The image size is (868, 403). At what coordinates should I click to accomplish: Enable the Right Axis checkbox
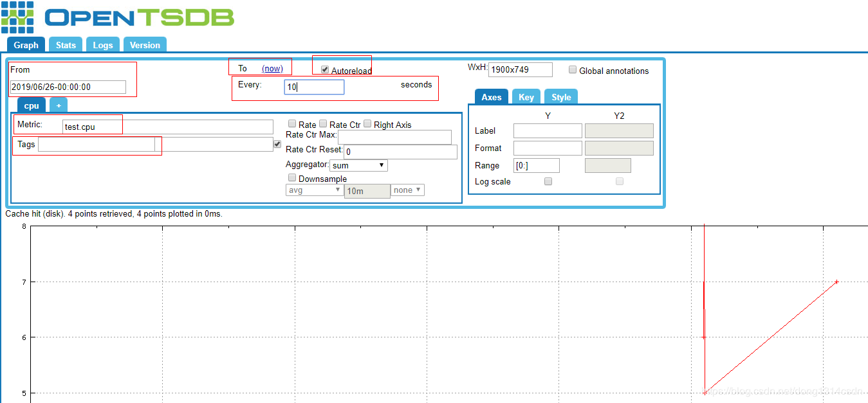[x=367, y=124]
